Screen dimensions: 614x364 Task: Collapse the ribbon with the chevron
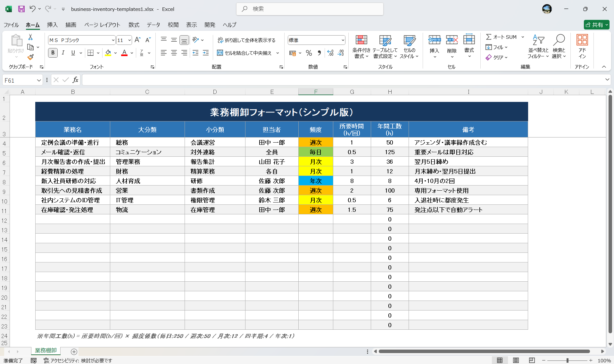tap(604, 67)
